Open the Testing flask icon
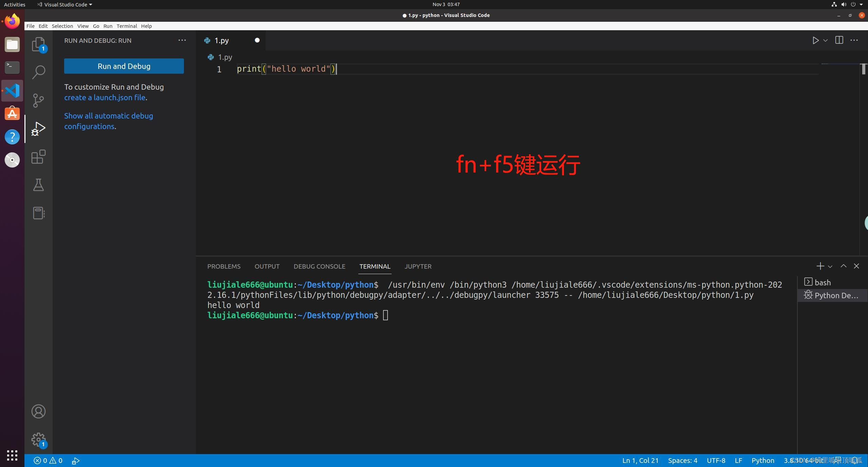Image resolution: width=868 pixels, height=467 pixels. [x=38, y=185]
